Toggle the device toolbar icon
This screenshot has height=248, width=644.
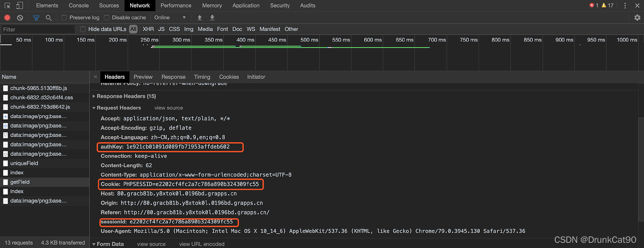(20, 6)
